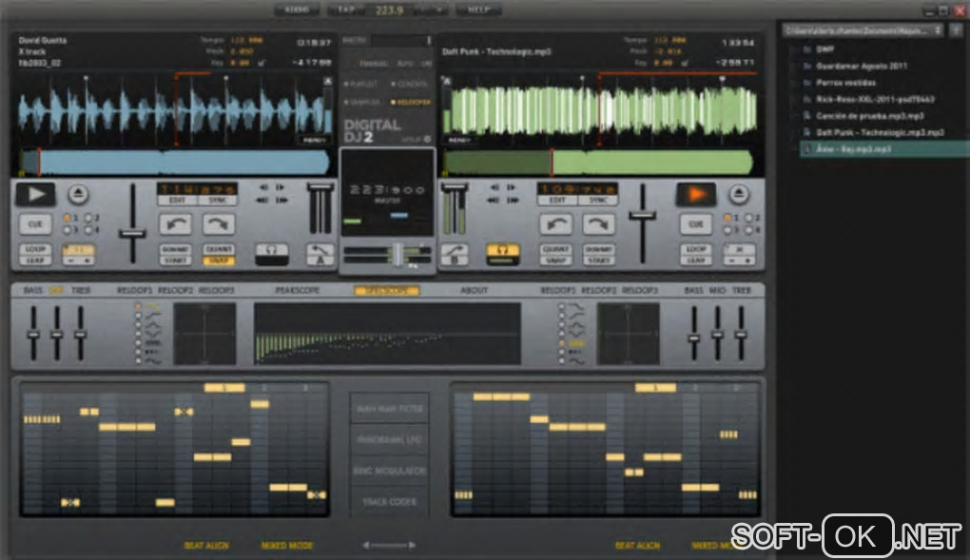
Task: Switch to the PEAKSCOPE tab
Action: click(x=298, y=290)
